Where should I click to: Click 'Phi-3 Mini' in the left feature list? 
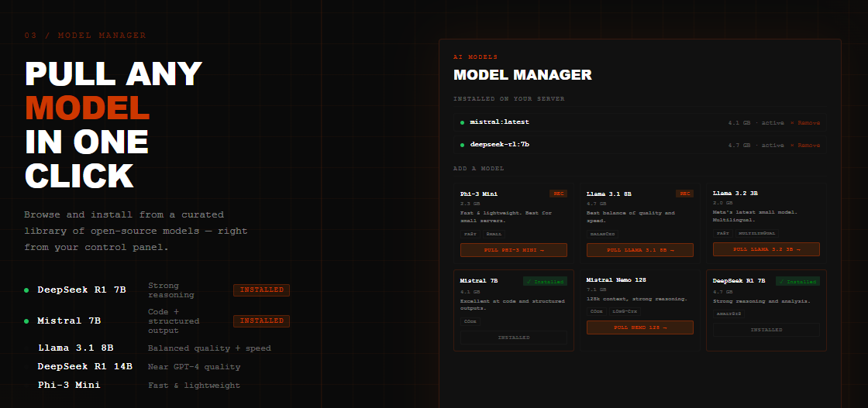pyautogui.click(x=69, y=385)
